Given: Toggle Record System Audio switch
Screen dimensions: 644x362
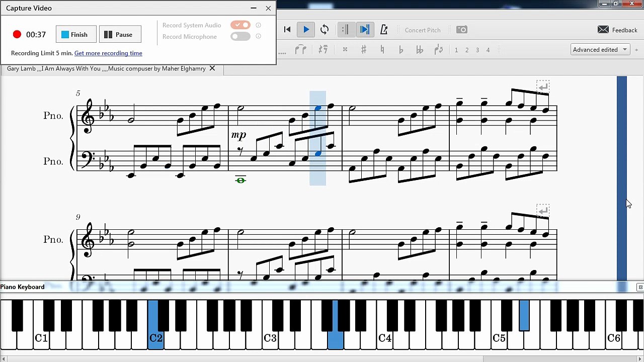Looking at the screenshot, I should pyautogui.click(x=240, y=25).
